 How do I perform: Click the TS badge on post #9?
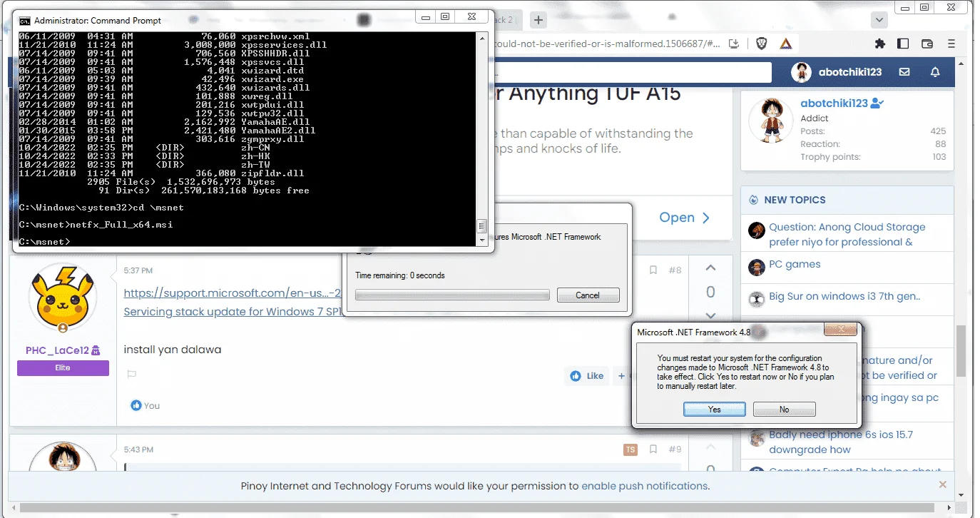tap(630, 450)
